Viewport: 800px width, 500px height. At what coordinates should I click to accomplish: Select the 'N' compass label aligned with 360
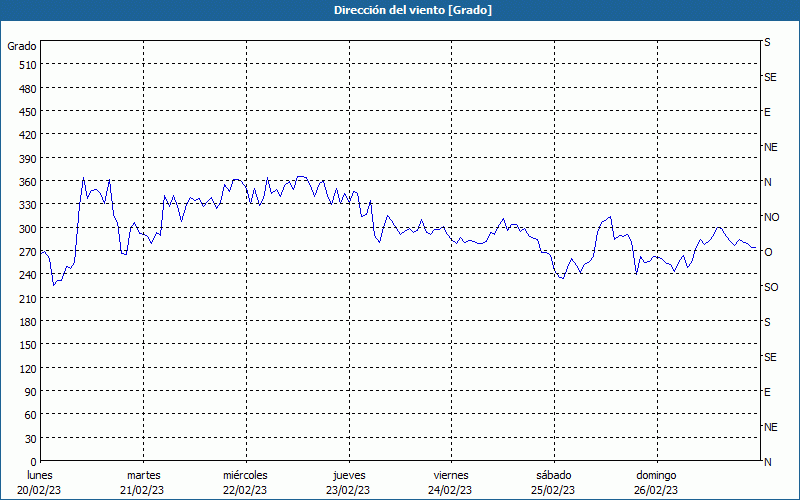pyautogui.click(x=768, y=182)
